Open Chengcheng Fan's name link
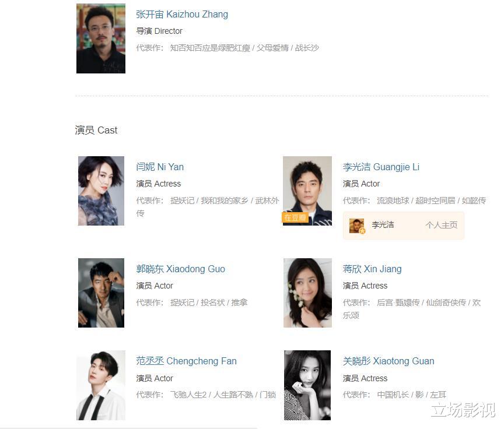The image size is (504, 429). click(186, 361)
